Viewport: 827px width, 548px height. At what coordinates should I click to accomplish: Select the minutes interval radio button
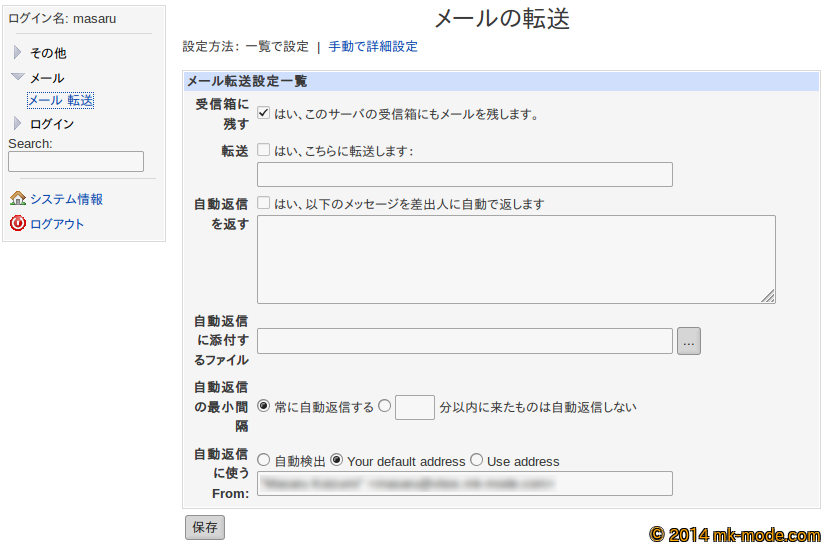385,406
